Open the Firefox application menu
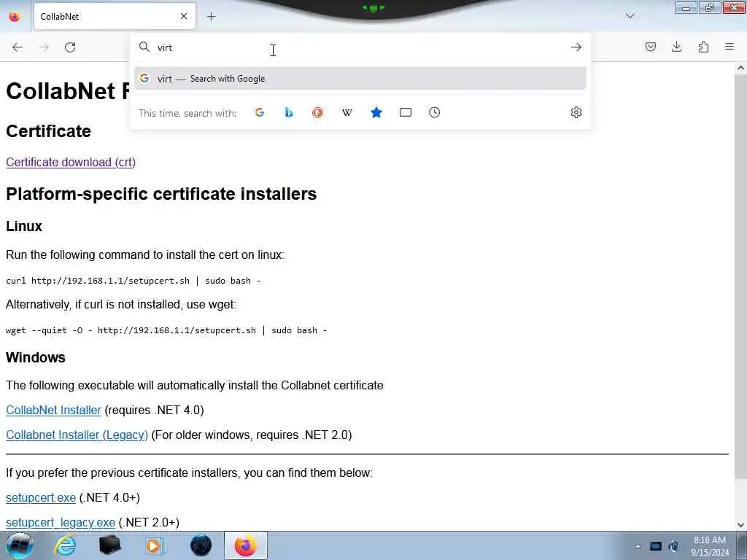The image size is (747, 560). click(x=729, y=47)
